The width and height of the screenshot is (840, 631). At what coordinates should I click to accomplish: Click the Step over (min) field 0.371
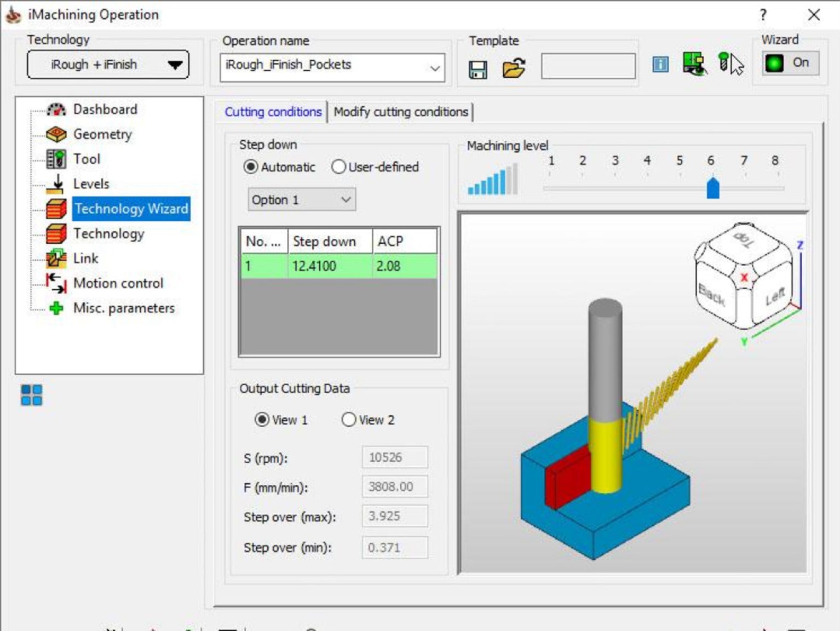click(395, 547)
